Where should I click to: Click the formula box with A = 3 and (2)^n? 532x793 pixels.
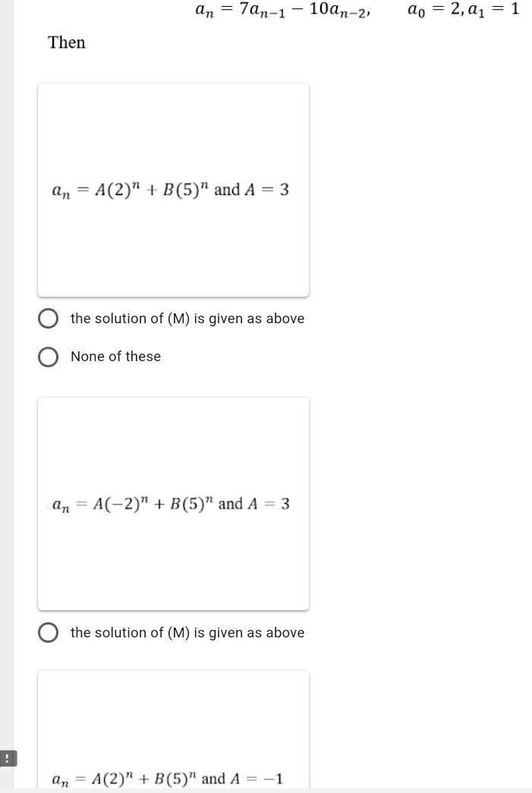(173, 190)
